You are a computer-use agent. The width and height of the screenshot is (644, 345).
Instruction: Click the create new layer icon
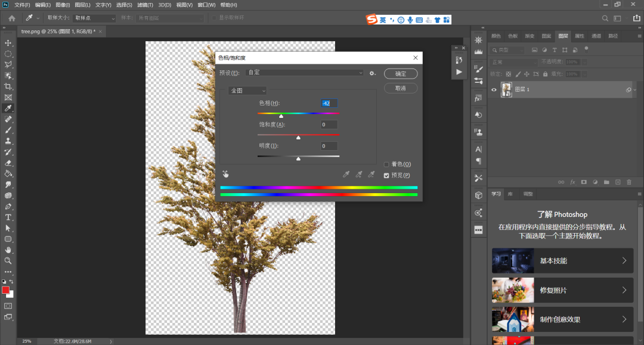[618, 182]
